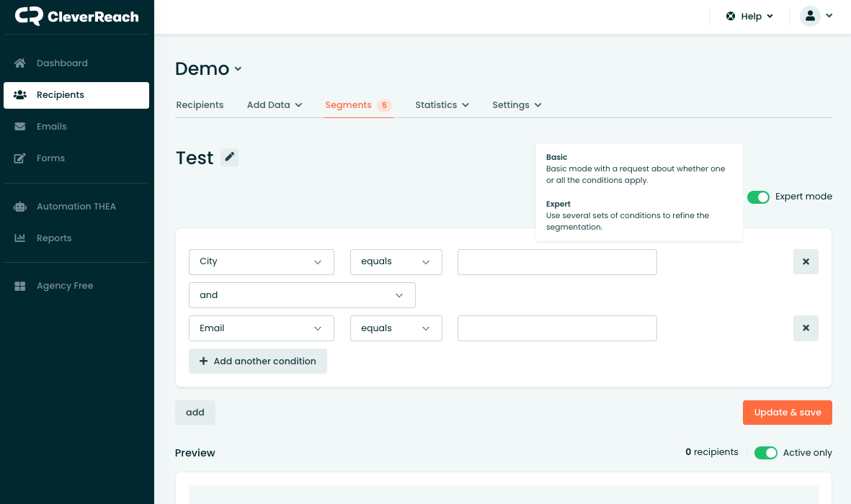Disable the Expert mode toggle

pos(758,197)
